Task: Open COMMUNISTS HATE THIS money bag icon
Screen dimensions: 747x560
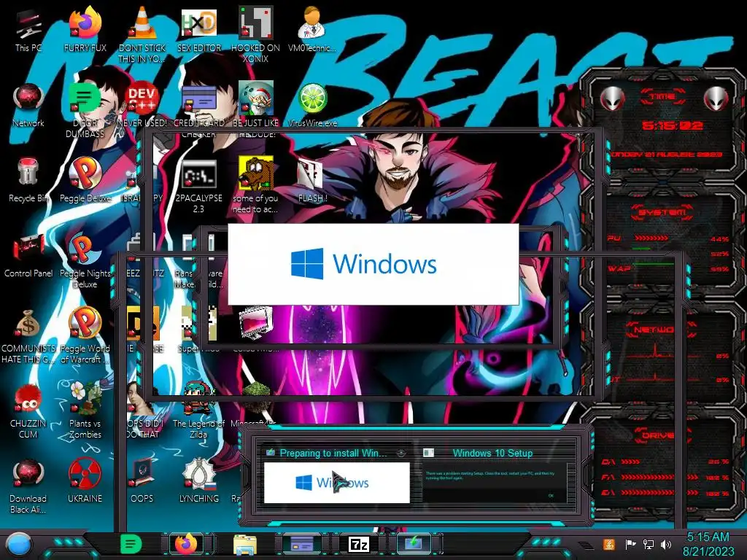Action: [28, 335]
